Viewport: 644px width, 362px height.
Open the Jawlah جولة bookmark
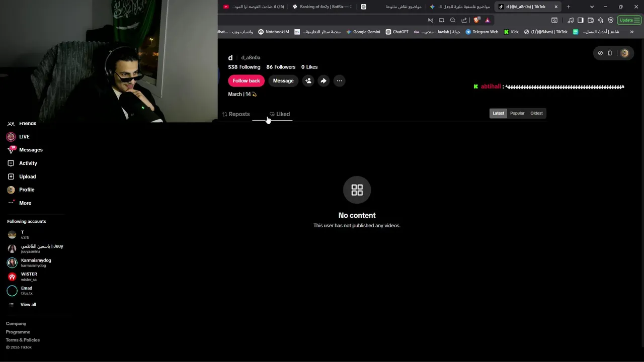tap(437, 32)
